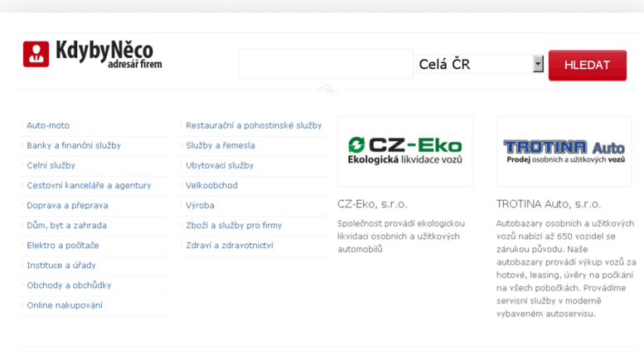Open Online nakupování category
The image size is (644, 351).
pos(65,305)
